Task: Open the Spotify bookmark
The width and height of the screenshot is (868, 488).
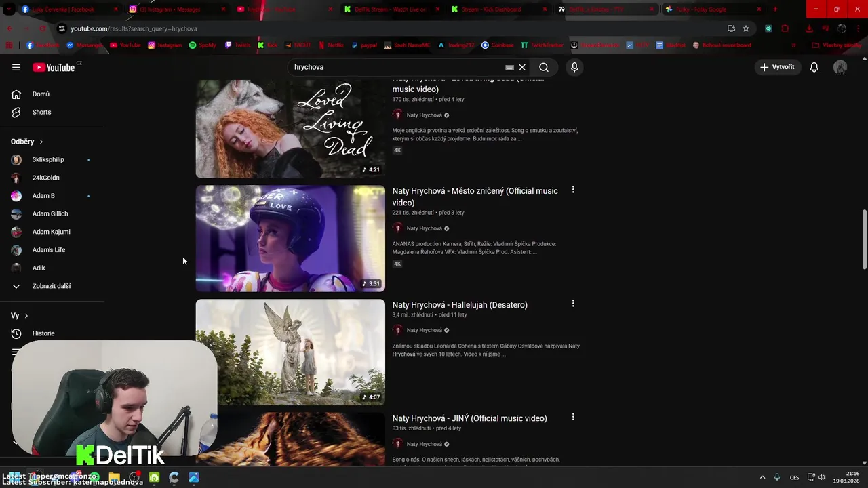Action: (203, 45)
